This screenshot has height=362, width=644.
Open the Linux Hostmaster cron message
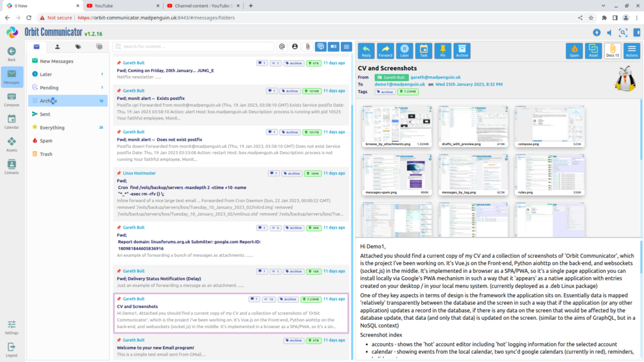click(x=231, y=194)
